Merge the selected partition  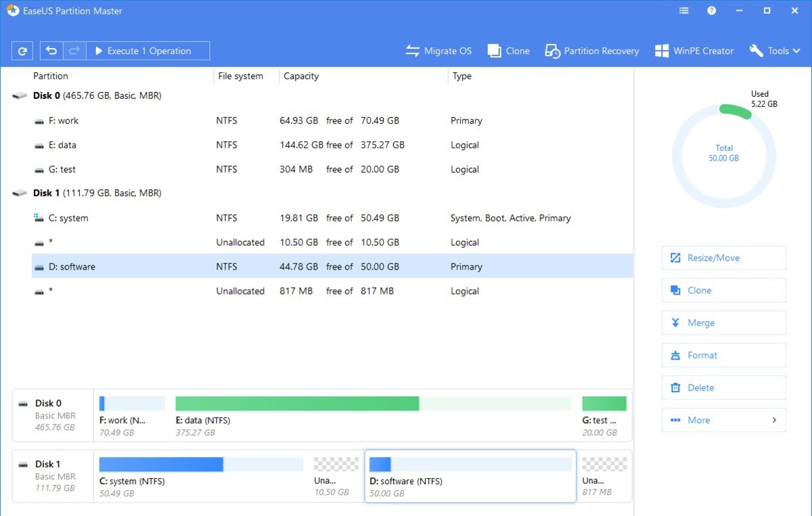click(724, 323)
